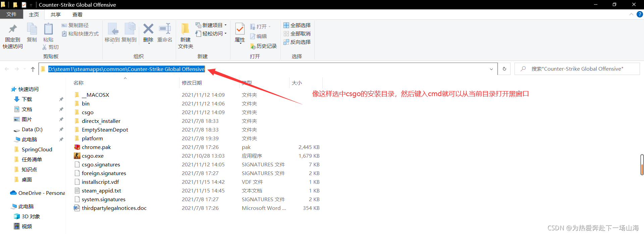Viewport: 644px width, 234px height.
Task: Sort by Name (名称) column header
Action: click(78, 83)
